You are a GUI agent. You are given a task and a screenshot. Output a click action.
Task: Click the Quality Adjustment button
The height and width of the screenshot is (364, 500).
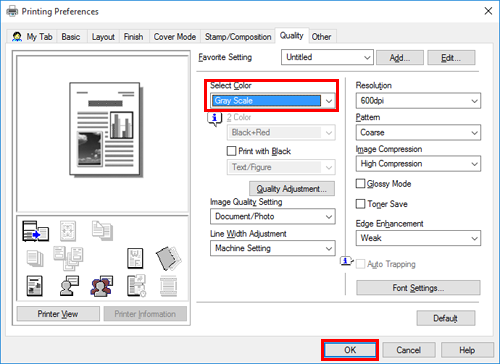(x=292, y=189)
